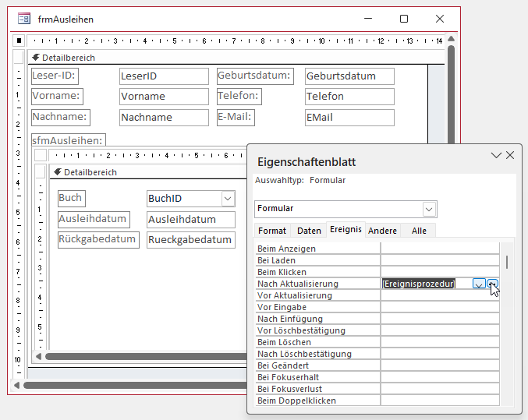
Task: Click the Bei Laden property value field
Action: 440,260
